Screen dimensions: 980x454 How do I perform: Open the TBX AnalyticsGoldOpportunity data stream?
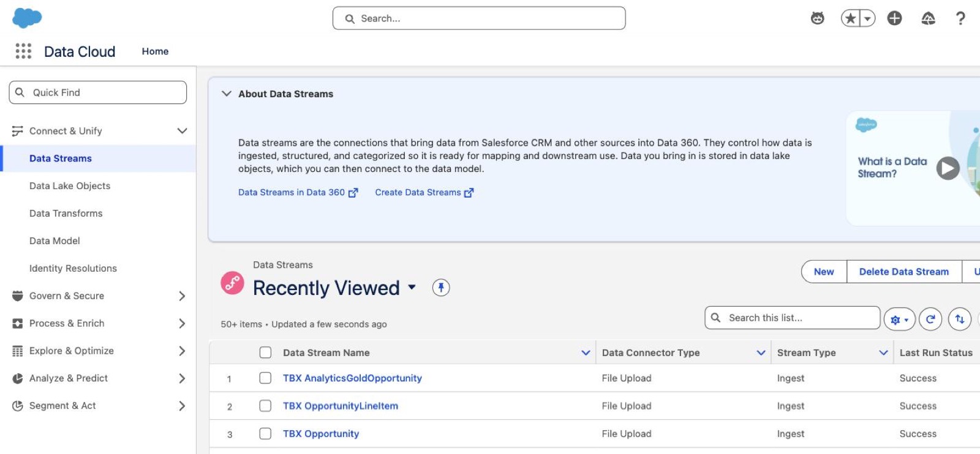(x=352, y=378)
